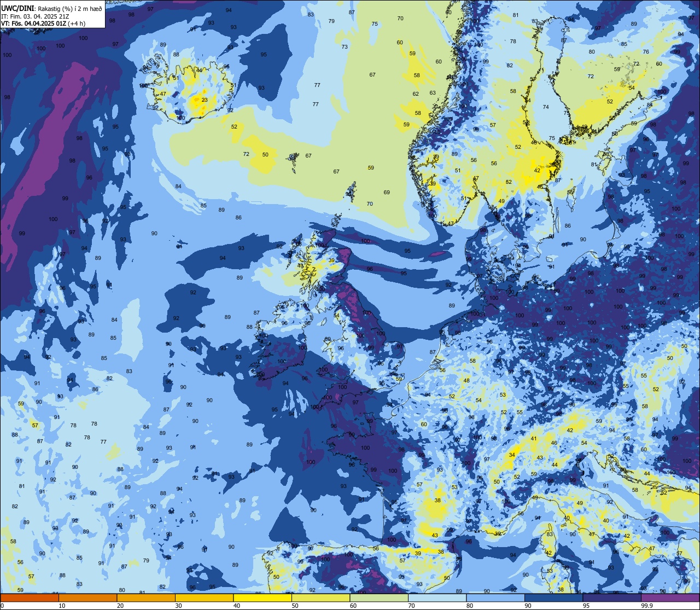Click the title "UWC/DINI: Rakastig (%) í 2 m hæð"
Screen dimensions: 700x610
51,9
